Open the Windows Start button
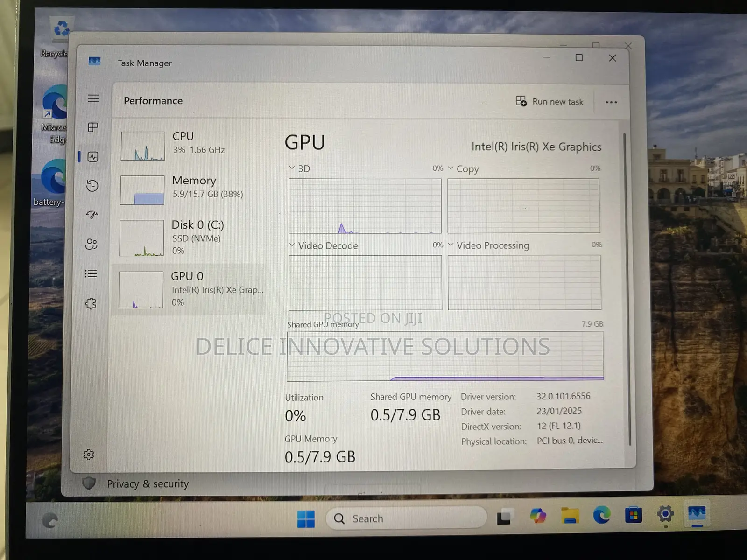This screenshot has width=747, height=560. [306, 519]
